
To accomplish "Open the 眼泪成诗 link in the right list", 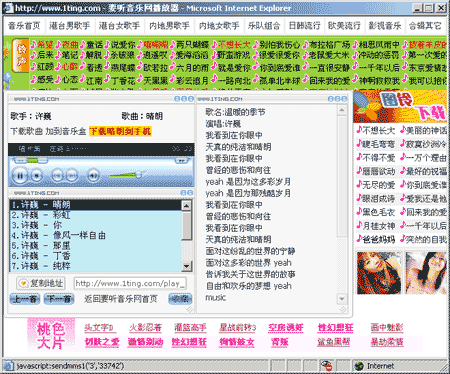I will tap(379, 199).
